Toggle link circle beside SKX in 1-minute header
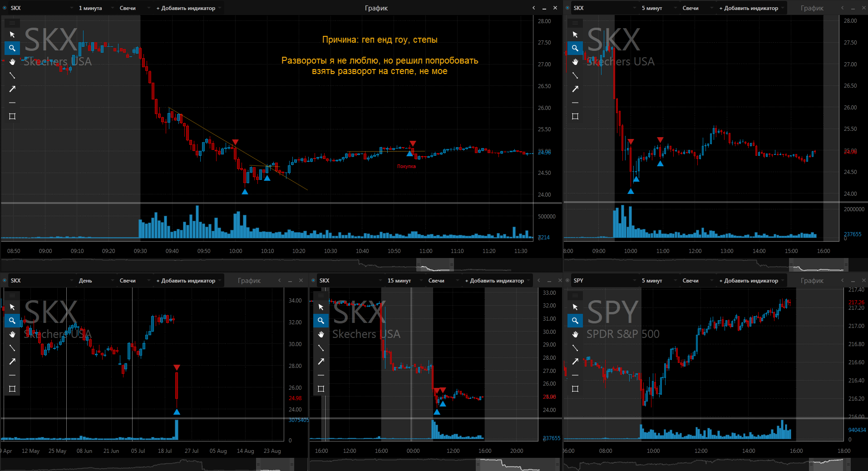This screenshot has width=868, height=471. click(x=5, y=8)
